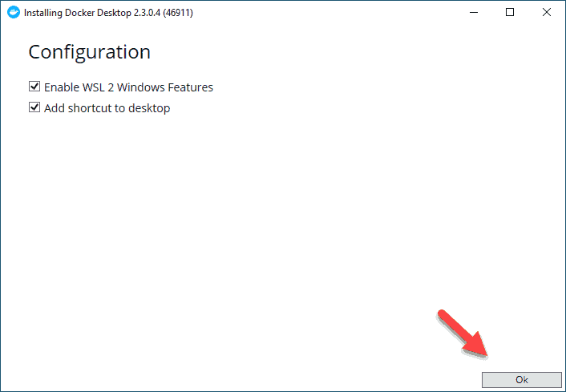Close the Docker Desktop installer
This screenshot has width=566, height=392.
coord(547,12)
